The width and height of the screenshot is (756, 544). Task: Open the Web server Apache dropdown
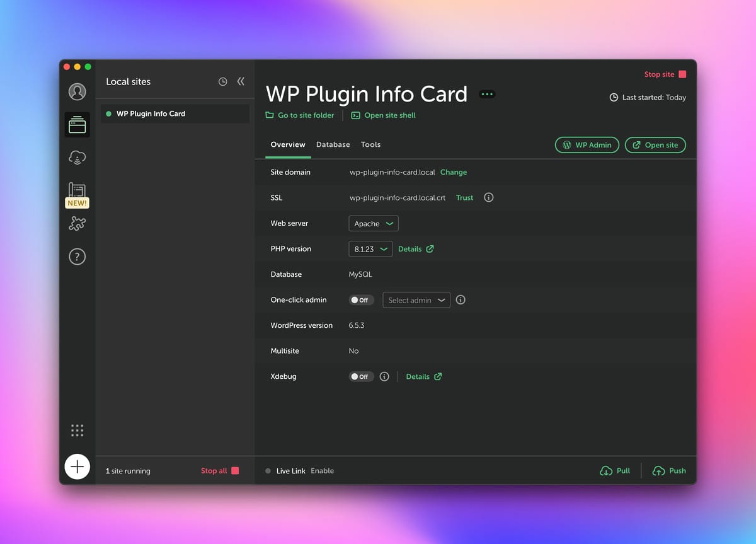374,223
